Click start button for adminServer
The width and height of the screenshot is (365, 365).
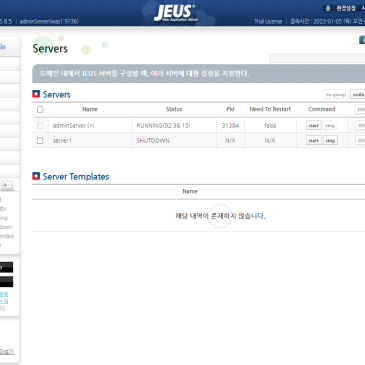tap(313, 125)
